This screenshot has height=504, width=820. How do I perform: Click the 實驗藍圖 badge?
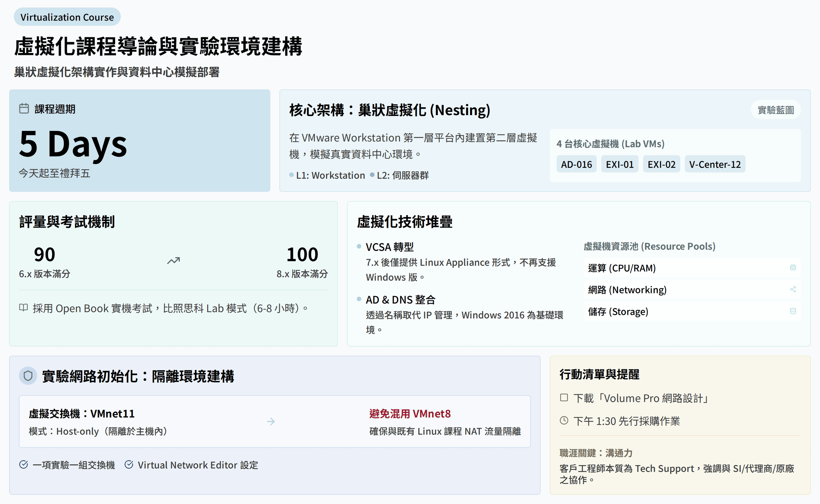pos(775,110)
